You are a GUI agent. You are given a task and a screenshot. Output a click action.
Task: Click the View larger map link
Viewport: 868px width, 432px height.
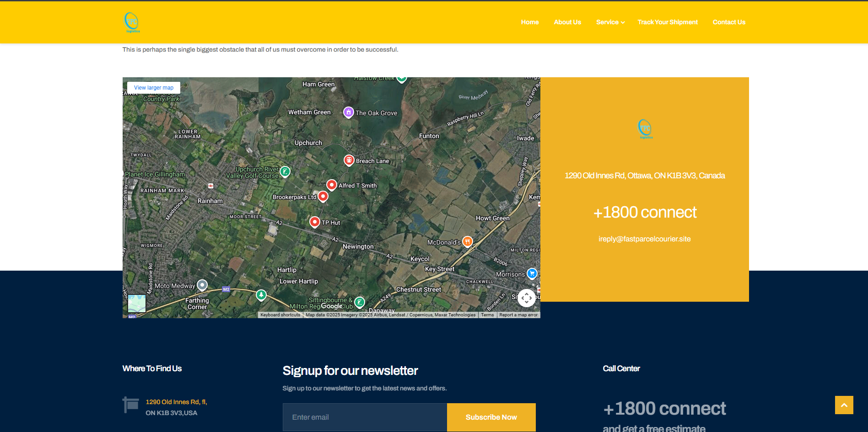tap(154, 88)
